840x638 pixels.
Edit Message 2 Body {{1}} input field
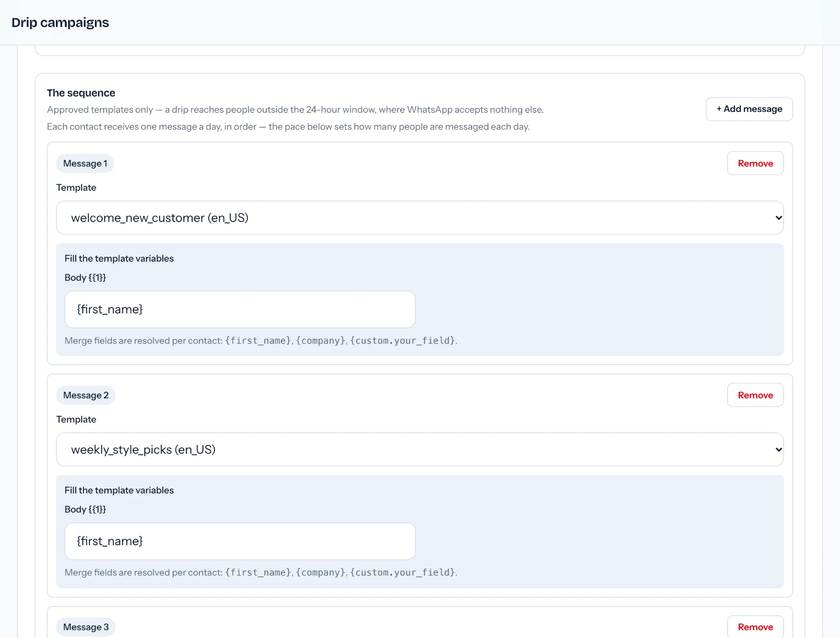click(240, 541)
